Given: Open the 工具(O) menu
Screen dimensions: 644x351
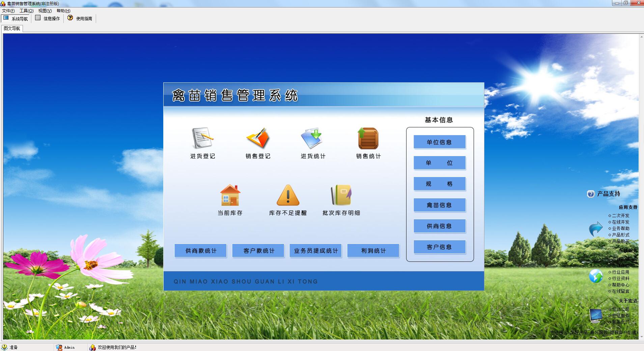Looking at the screenshot, I should point(26,11).
